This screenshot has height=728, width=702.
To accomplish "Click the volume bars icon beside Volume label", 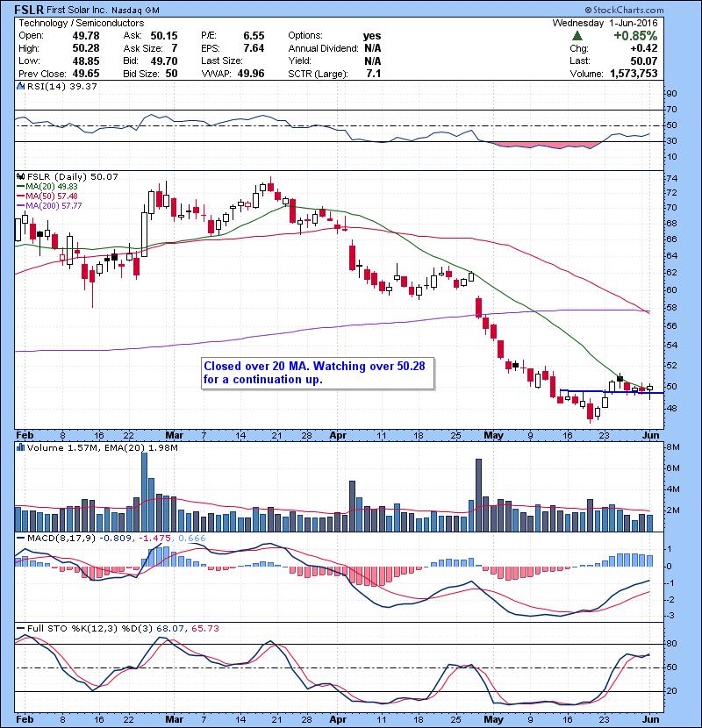I will [x=20, y=447].
